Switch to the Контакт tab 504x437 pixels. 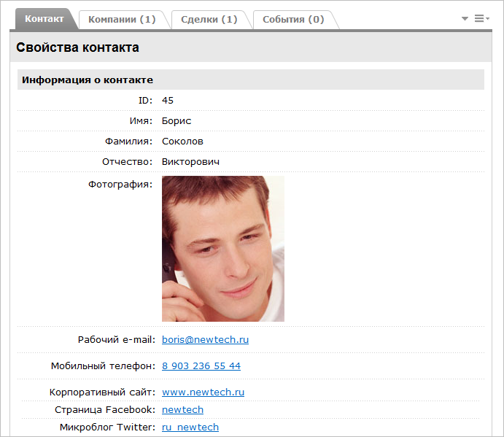click(x=44, y=19)
